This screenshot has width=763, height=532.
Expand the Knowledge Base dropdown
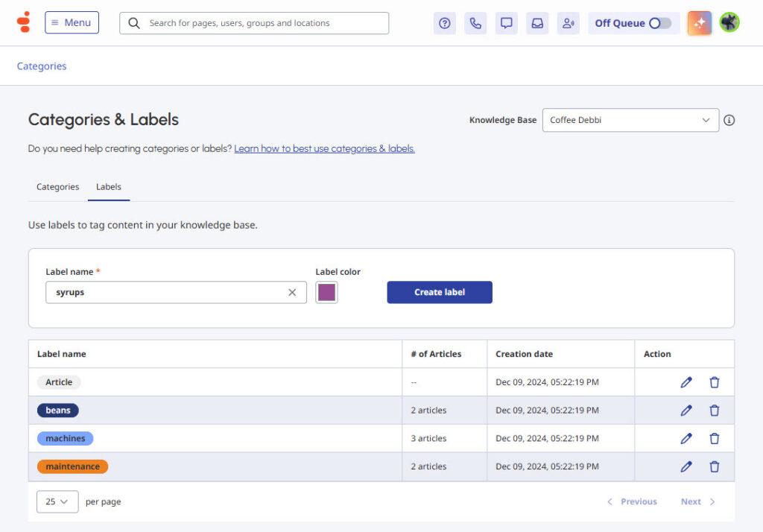coord(630,120)
